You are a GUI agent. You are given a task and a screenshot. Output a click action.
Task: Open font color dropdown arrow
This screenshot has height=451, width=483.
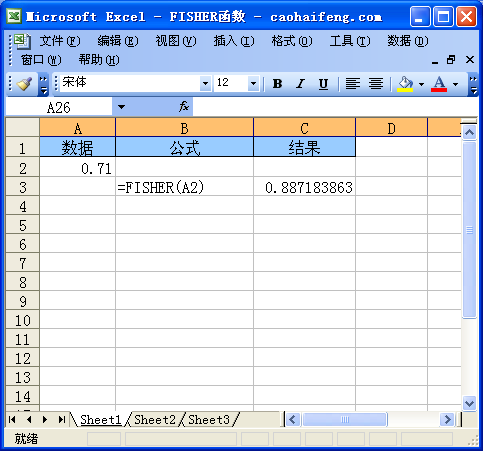[x=455, y=84]
